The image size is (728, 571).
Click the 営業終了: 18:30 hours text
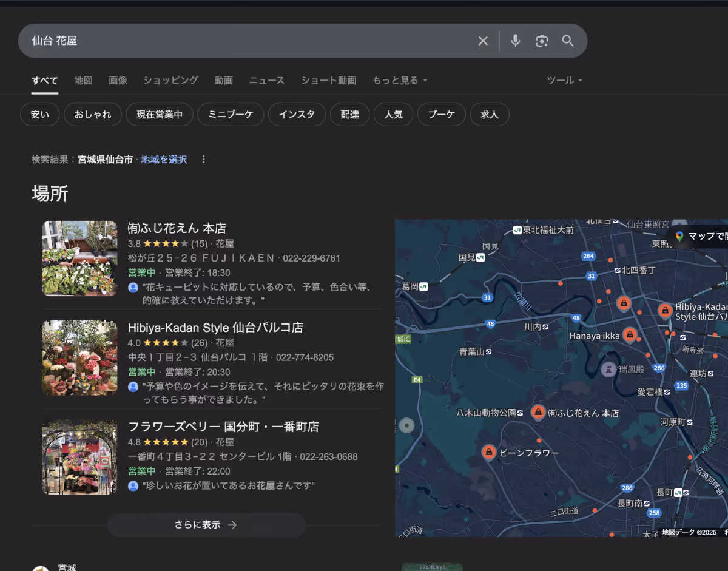(x=198, y=272)
